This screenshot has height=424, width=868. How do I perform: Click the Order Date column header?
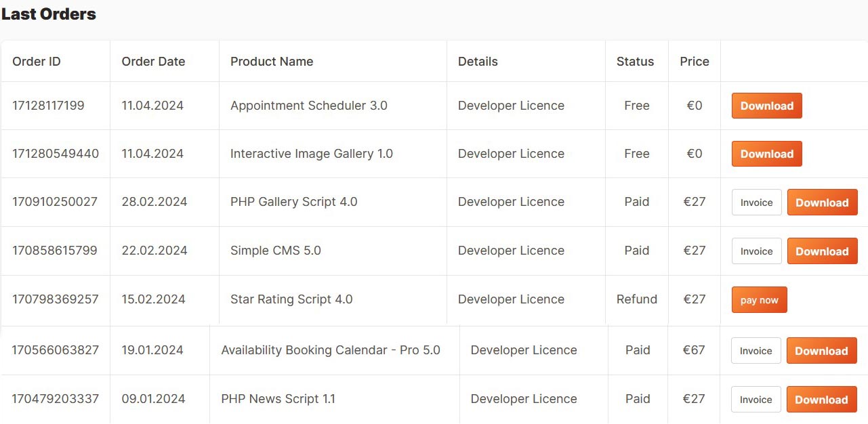(x=153, y=62)
